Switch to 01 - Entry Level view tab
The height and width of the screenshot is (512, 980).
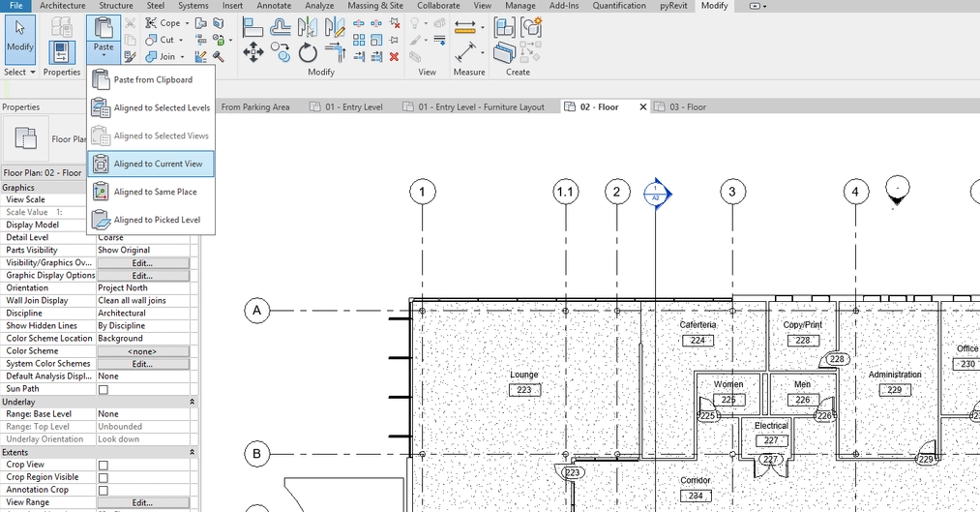pos(347,106)
